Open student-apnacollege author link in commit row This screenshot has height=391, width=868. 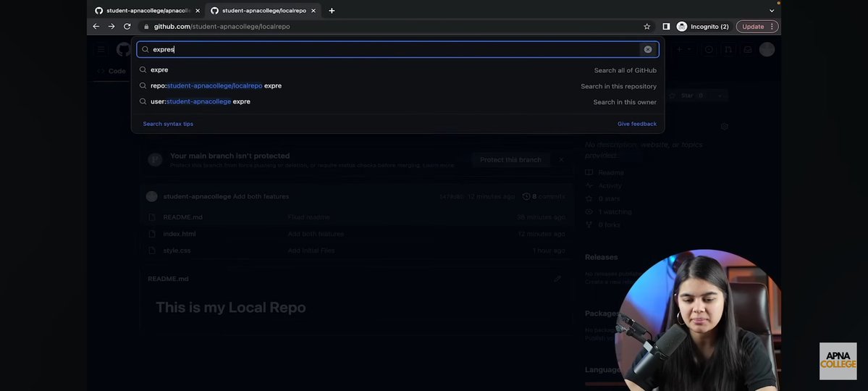[196, 197]
